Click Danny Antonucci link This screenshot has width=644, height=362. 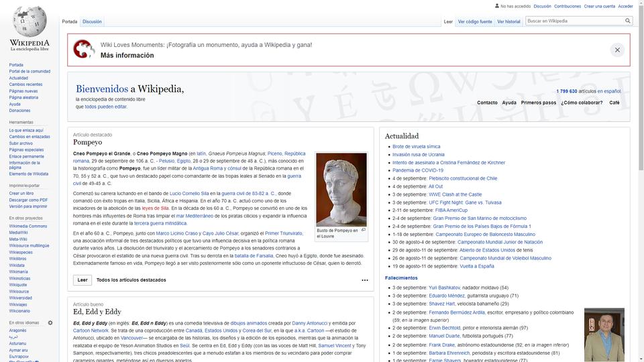click(310, 323)
